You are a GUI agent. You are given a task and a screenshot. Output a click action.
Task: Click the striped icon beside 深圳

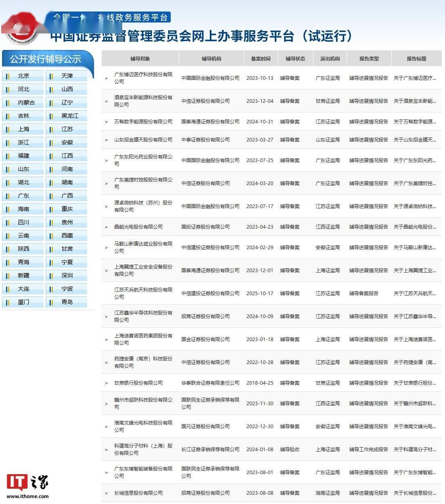(x=51, y=276)
